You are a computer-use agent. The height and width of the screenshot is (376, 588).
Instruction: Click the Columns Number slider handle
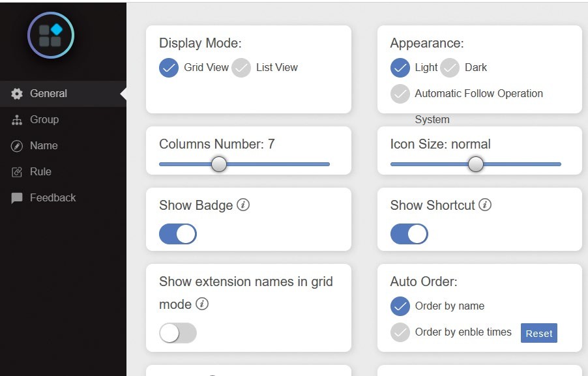pos(219,164)
